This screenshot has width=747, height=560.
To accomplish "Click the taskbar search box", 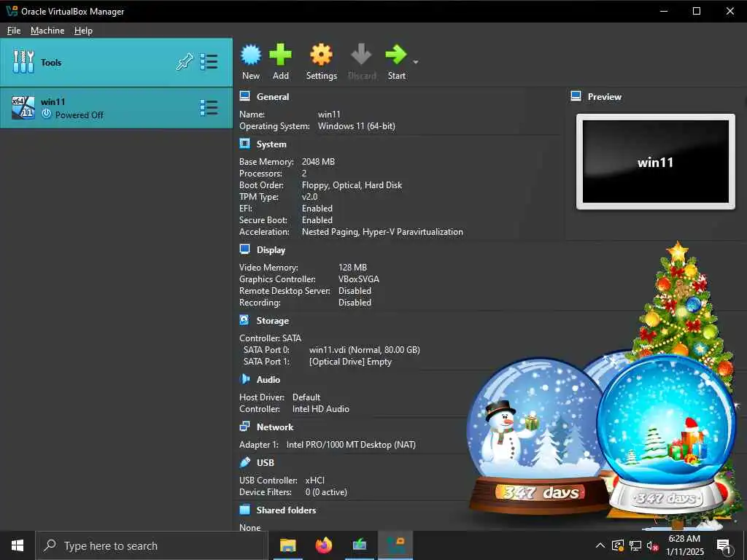I will point(151,545).
